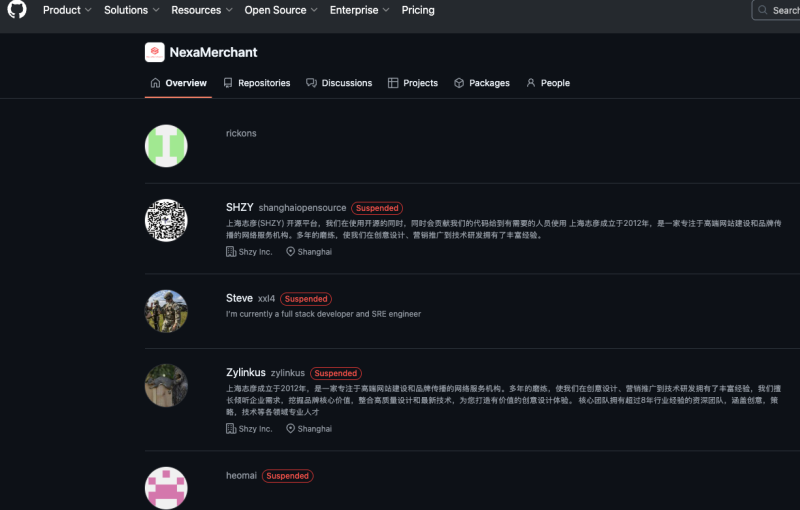
Task: Open the People tab
Action: [548, 83]
